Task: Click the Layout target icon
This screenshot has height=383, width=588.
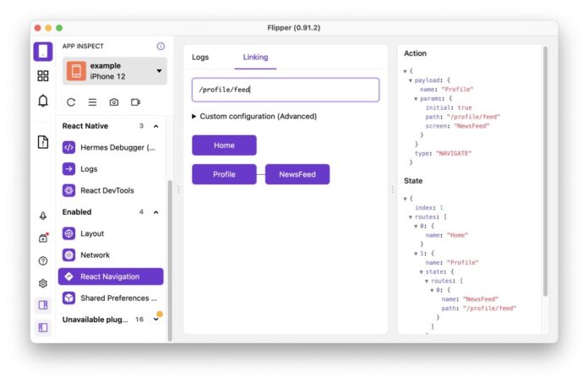Action: coord(68,233)
